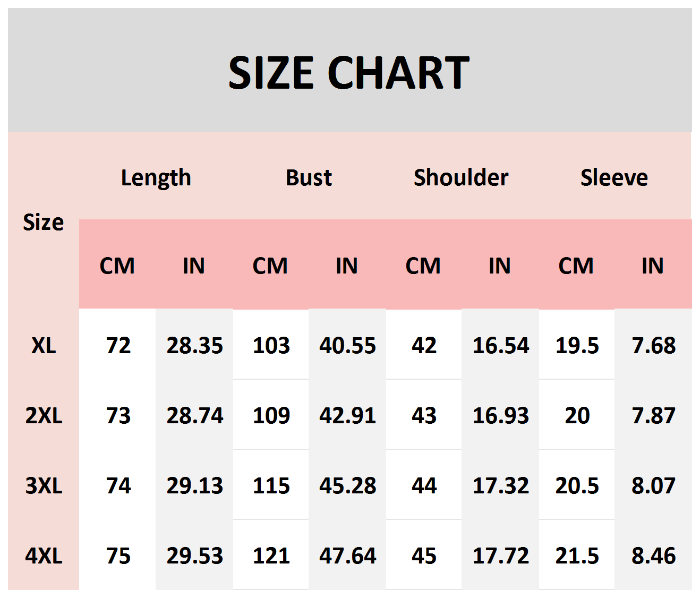700x598 pixels.
Task: Click the XL length value 72
Action: [118, 346]
